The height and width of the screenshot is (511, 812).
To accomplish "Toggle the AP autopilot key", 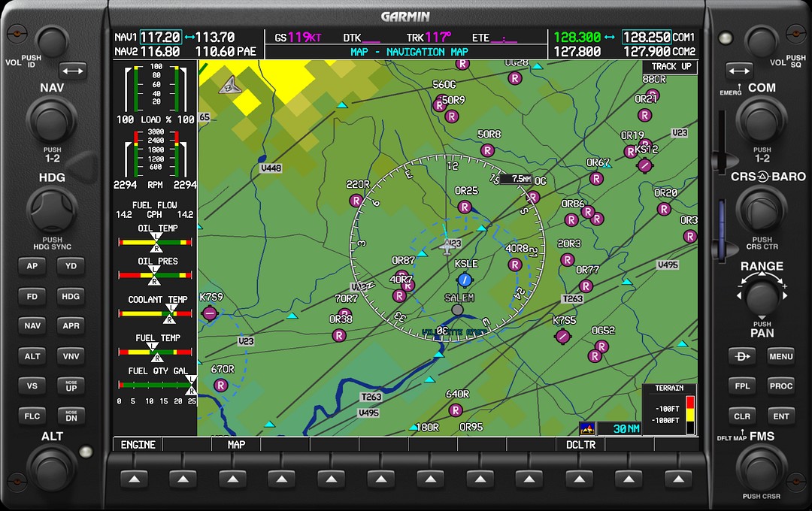I will (32, 266).
